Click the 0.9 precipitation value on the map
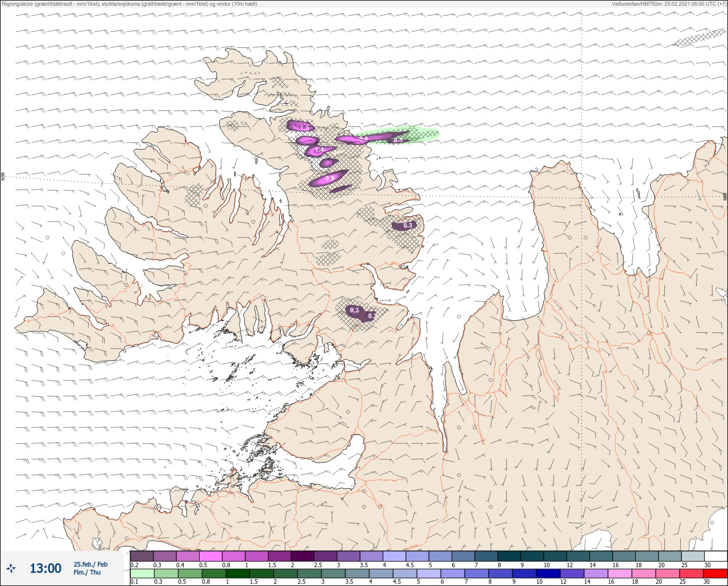 coord(329,179)
